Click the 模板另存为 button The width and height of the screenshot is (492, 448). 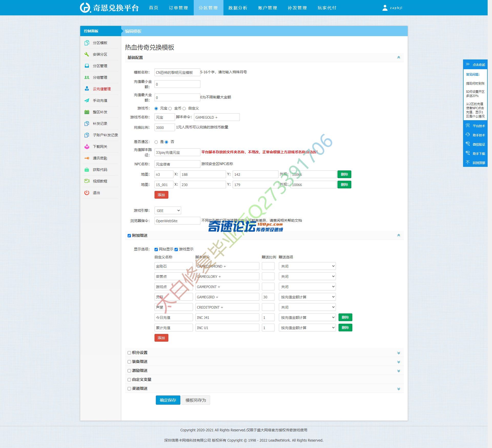(196, 400)
